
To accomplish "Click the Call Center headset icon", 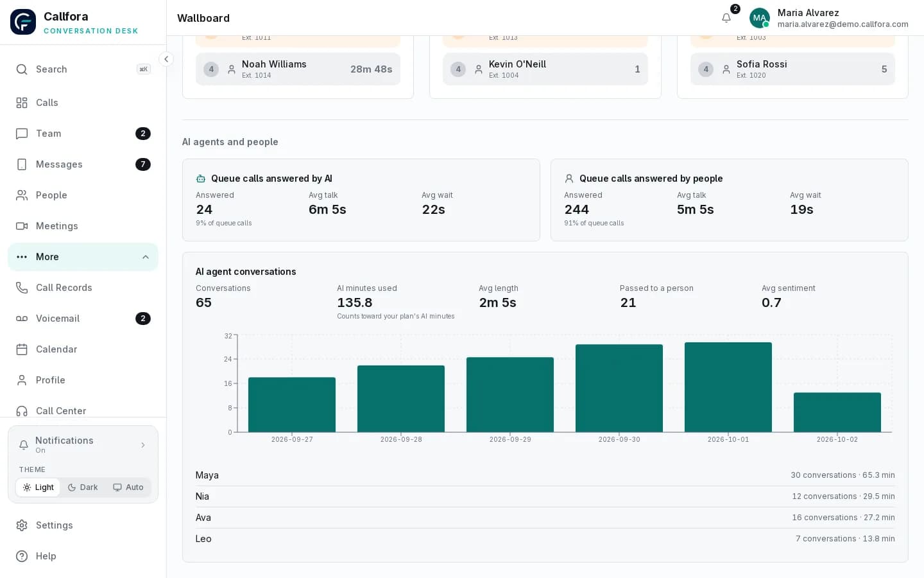I will click(x=22, y=411).
